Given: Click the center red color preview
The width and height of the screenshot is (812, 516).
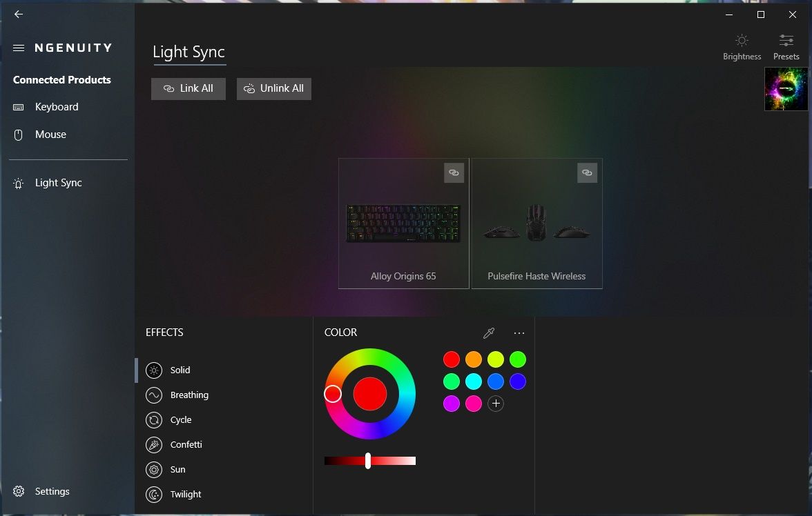Looking at the screenshot, I should (x=370, y=394).
